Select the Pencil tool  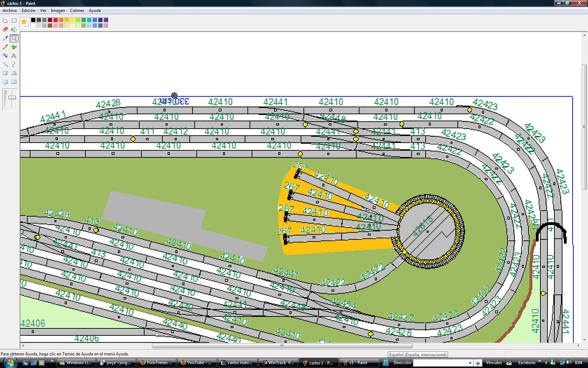[5, 47]
